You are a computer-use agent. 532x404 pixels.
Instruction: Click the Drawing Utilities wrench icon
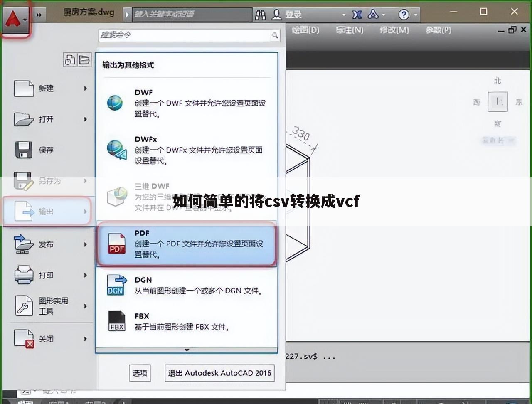24,305
